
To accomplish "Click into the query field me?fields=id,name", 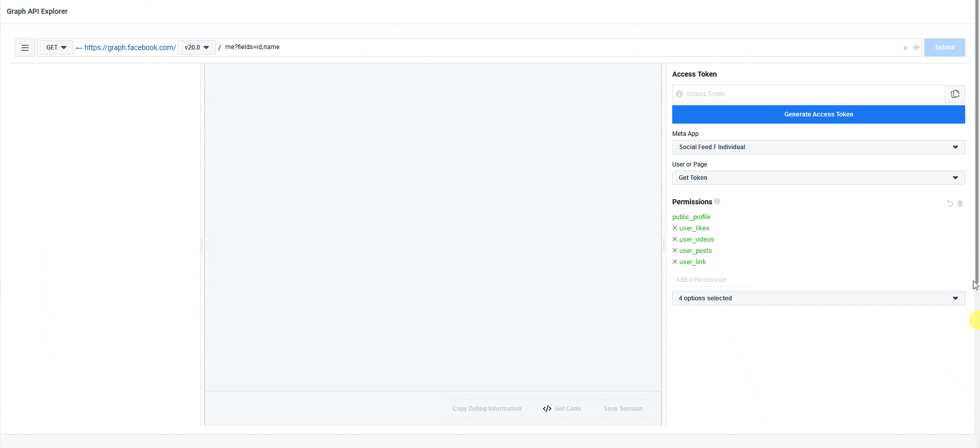I will 561,47.
